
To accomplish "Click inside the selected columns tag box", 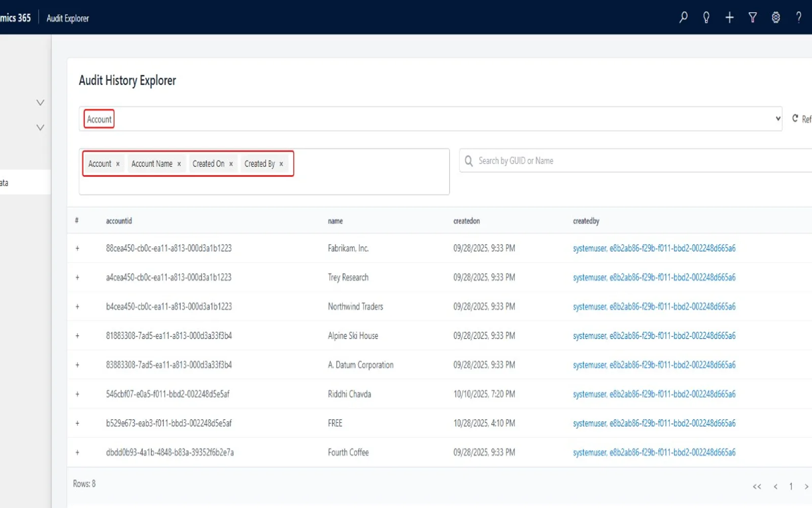I will (264, 172).
